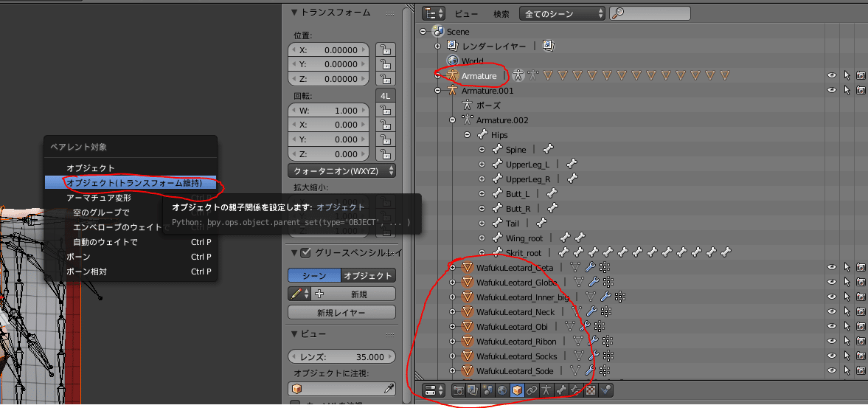Toggle renderability of Armature
868x408 pixels.
pyautogui.click(x=861, y=75)
